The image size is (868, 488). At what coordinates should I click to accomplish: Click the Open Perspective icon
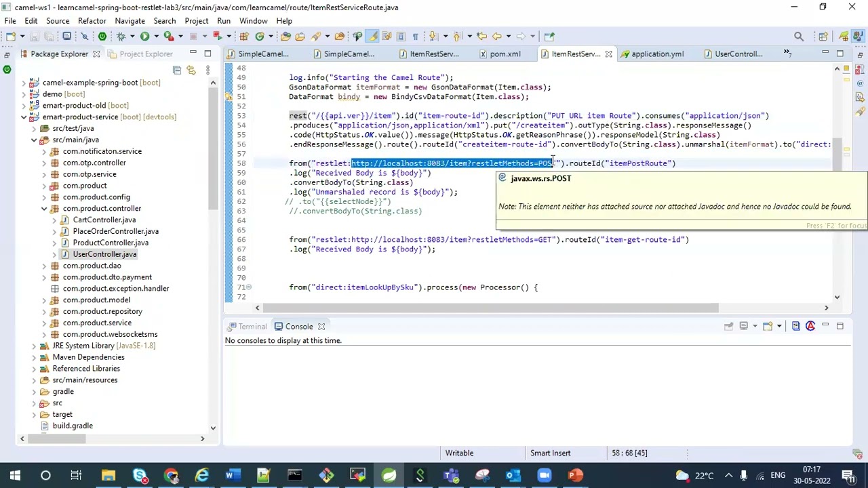[x=823, y=36]
